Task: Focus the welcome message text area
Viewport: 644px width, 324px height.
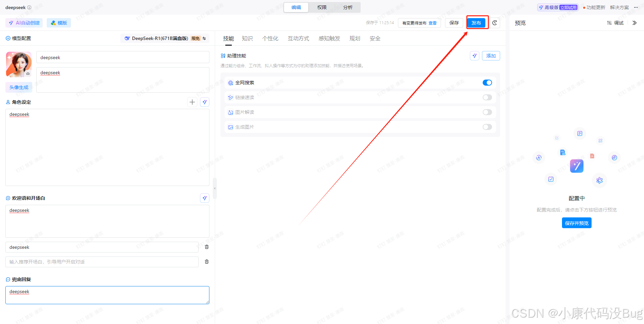Action: click(107, 221)
